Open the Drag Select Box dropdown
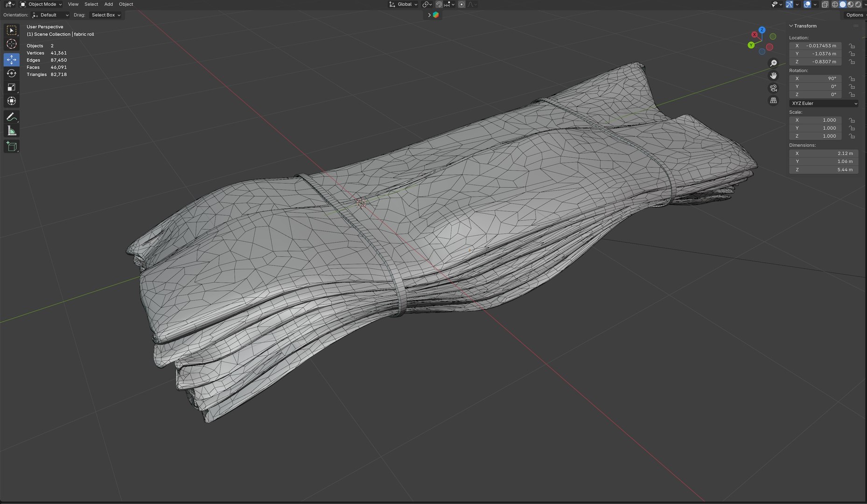This screenshot has height=504, width=867. 105,15
